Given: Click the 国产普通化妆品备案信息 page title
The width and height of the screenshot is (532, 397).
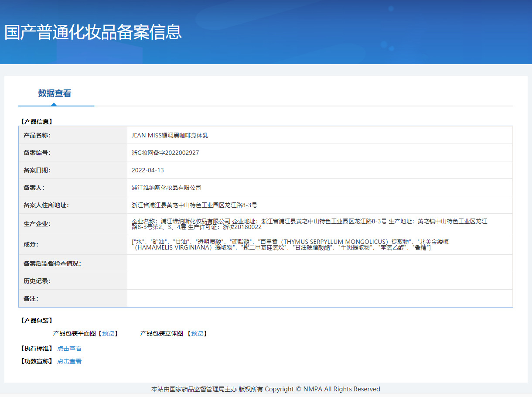Looking at the screenshot, I should 93,32.
